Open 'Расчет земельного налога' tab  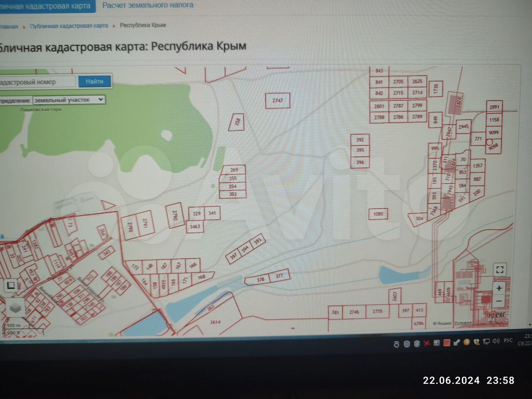148,5
